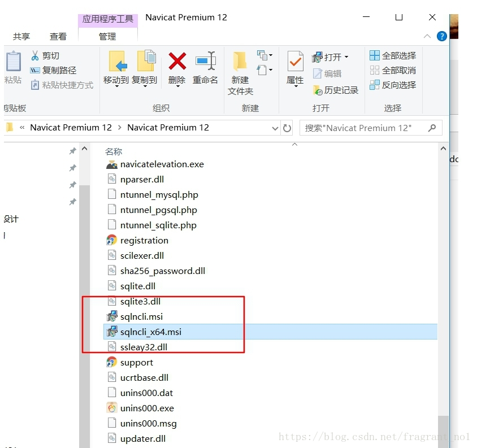Click the Rename (重命名) icon
The height and width of the screenshot is (448, 477).
(x=205, y=60)
